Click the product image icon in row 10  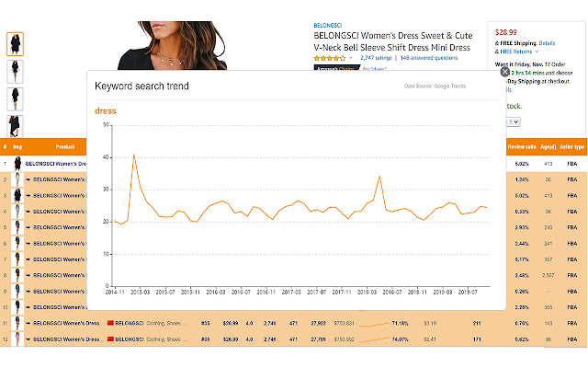(x=17, y=307)
